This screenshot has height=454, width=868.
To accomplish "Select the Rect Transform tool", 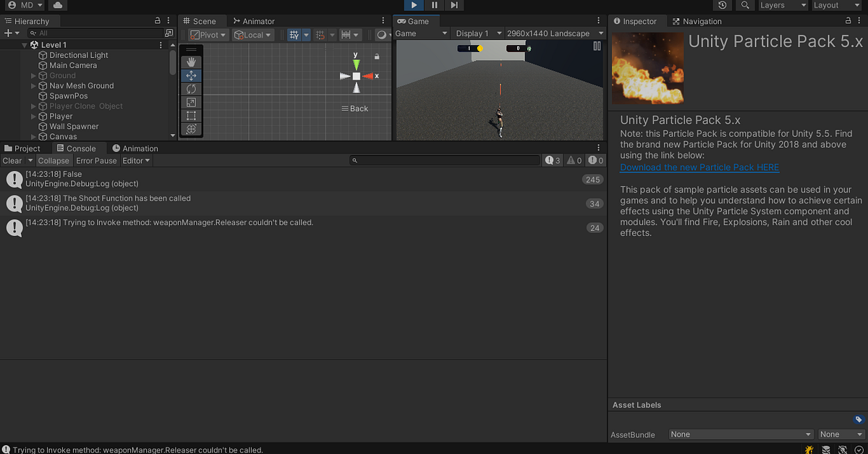I will coord(191,116).
